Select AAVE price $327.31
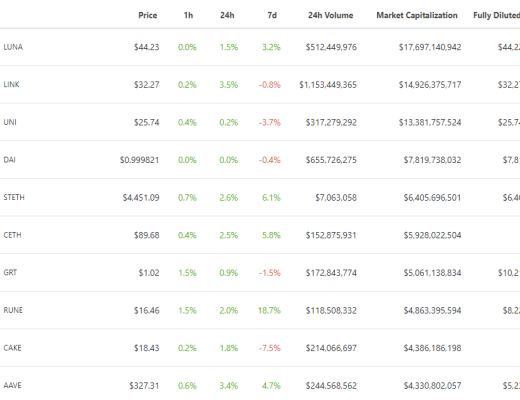Image resolution: width=520 pixels, height=400 pixels. [144, 386]
